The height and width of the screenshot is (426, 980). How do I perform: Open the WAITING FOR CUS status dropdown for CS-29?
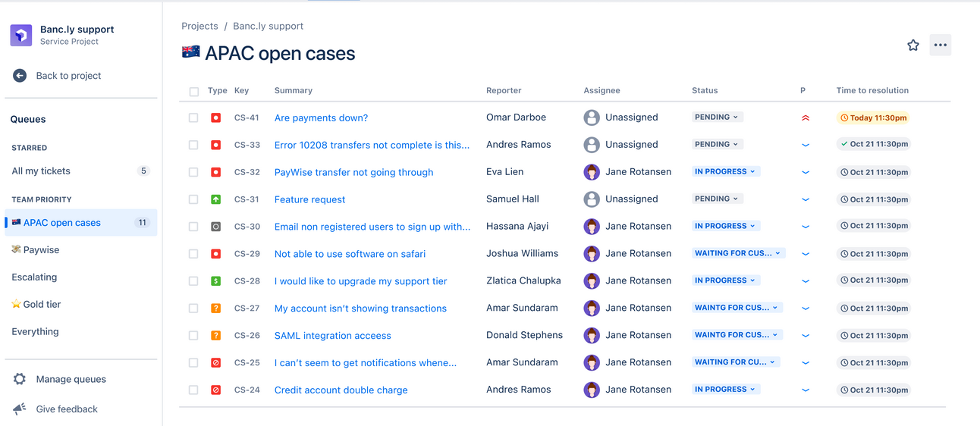[738, 253]
